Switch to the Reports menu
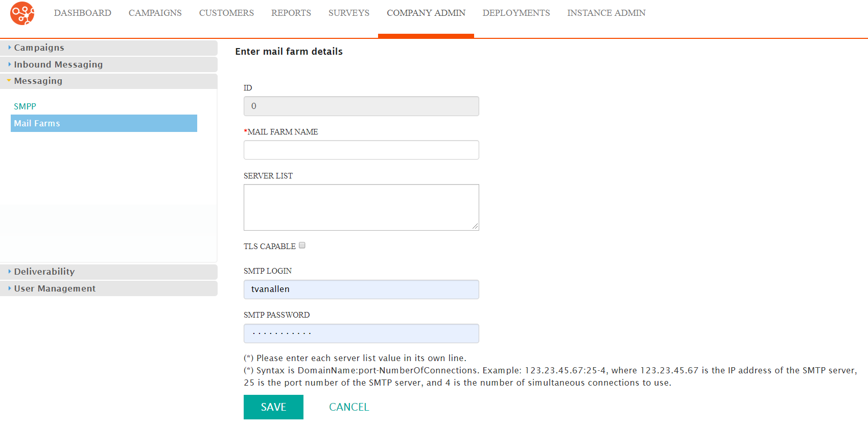The width and height of the screenshot is (868, 425). point(291,13)
